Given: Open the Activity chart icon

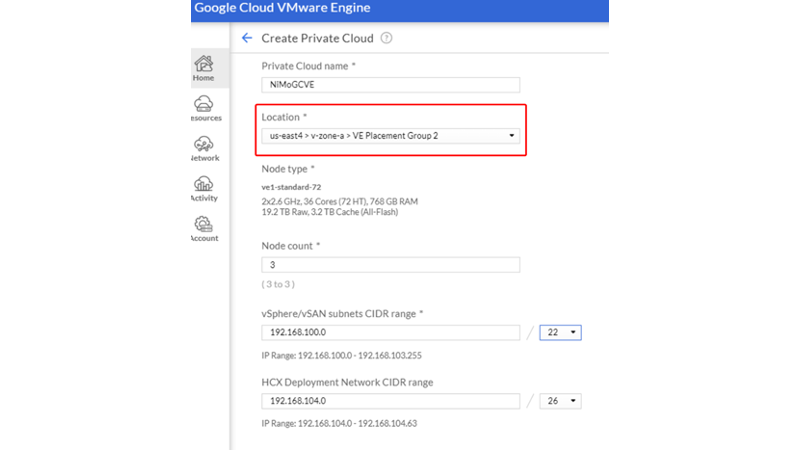Looking at the screenshot, I should click(x=204, y=184).
